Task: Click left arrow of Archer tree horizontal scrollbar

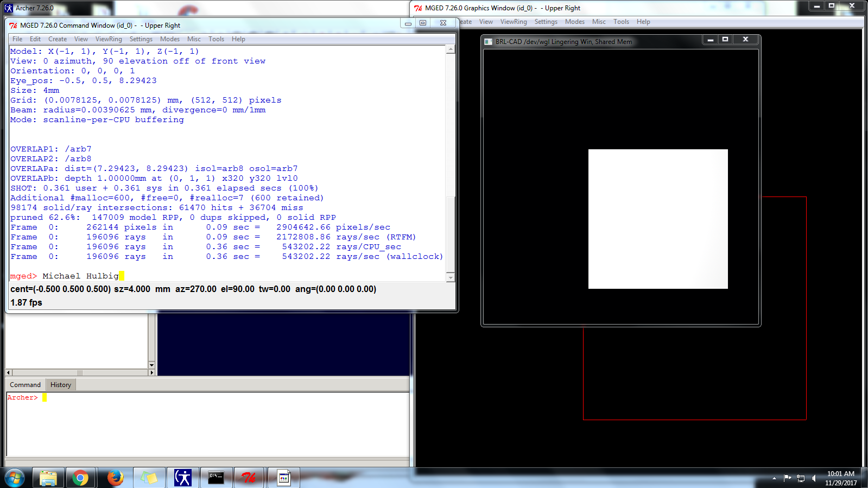Action: pos(9,372)
